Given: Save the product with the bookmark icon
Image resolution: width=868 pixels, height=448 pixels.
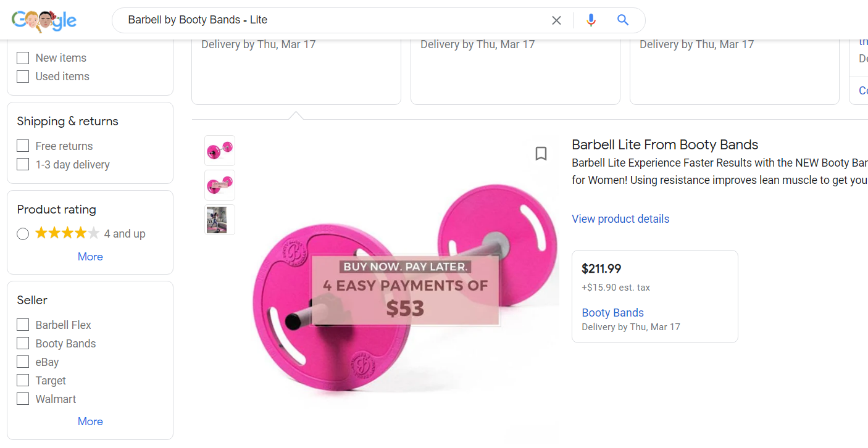Looking at the screenshot, I should click(x=541, y=154).
